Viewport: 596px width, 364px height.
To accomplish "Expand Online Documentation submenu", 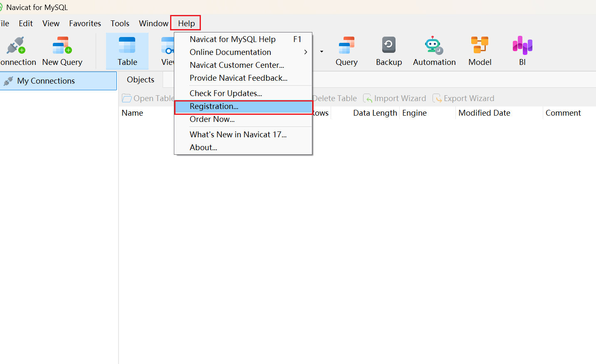I will [243, 52].
